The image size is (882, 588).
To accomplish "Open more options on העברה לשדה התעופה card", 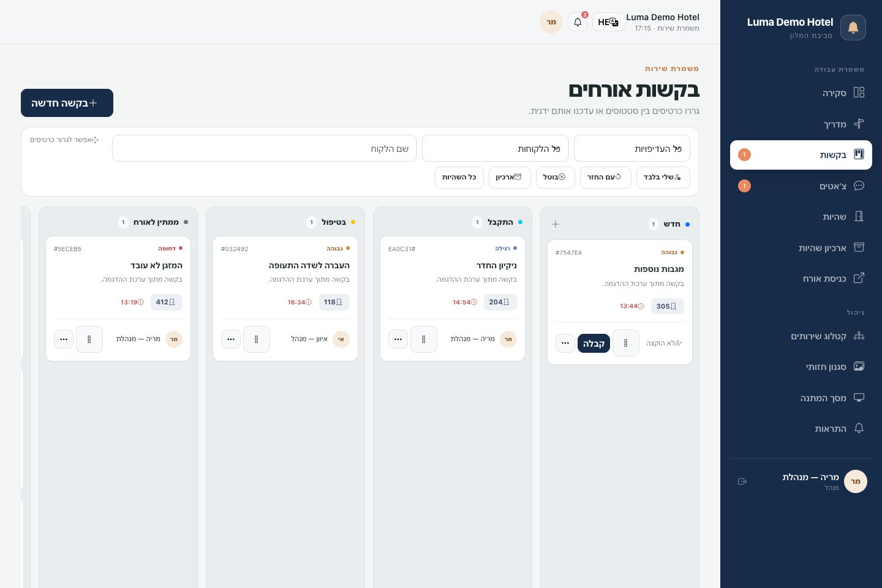I will point(231,339).
